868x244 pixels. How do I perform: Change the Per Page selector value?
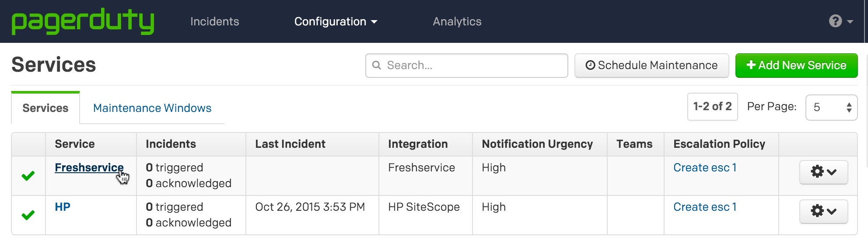coord(831,107)
